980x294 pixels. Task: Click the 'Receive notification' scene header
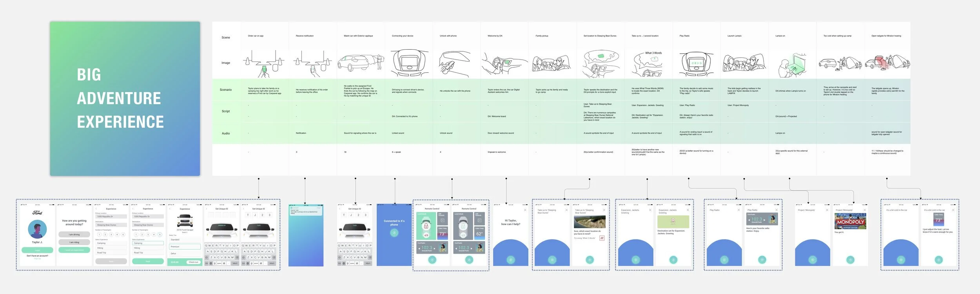click(x=305, y=36)
